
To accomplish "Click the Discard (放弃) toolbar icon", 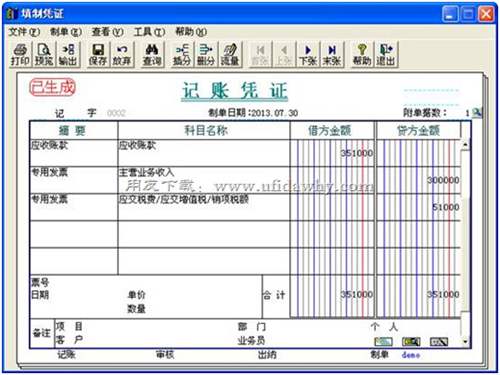I will coord(122,55).
